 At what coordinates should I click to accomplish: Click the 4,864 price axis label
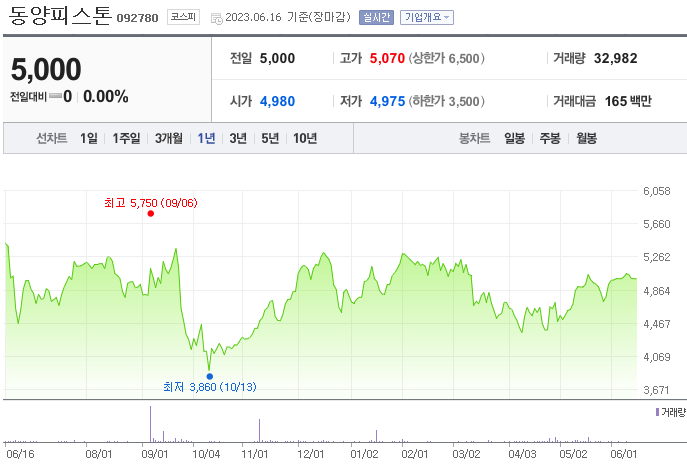[656, 291]
